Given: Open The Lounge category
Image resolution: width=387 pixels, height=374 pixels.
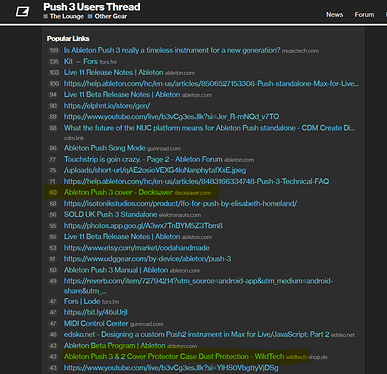Looking at the screenshot, I should 63,16.
